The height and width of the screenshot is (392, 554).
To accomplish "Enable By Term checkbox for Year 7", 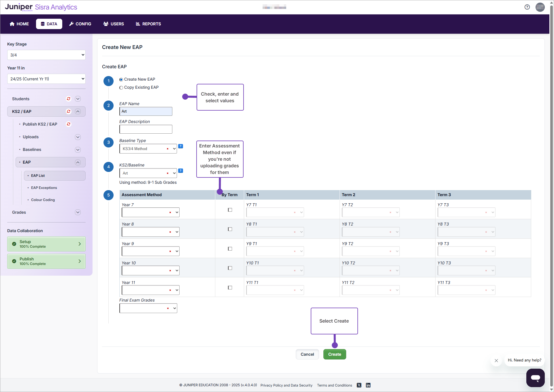I will (x=230, y=210).
